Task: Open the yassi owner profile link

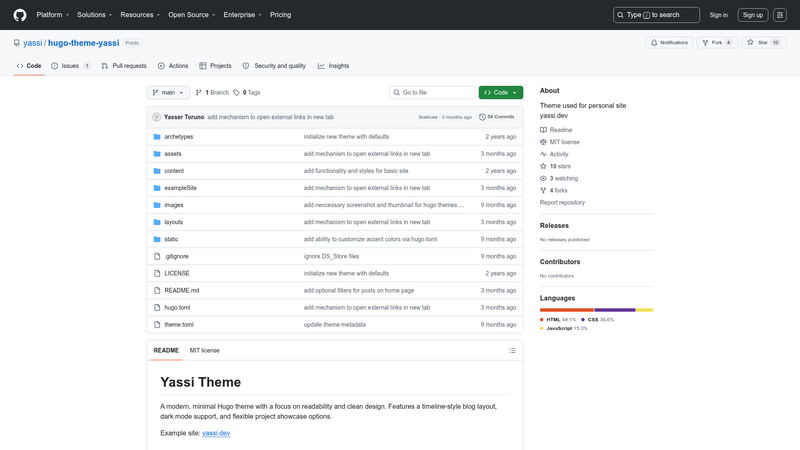Action: pyautogui.click(x=33, y=43)
